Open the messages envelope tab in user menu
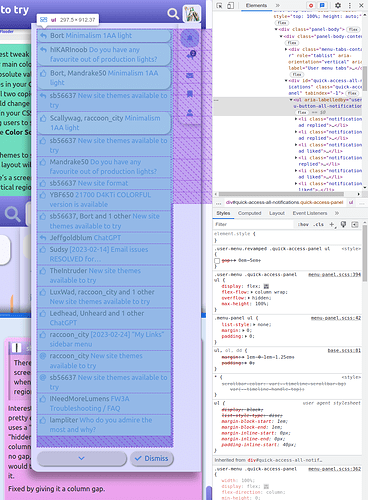The width and height of the screenshot is (368, 500). point(190,75)
